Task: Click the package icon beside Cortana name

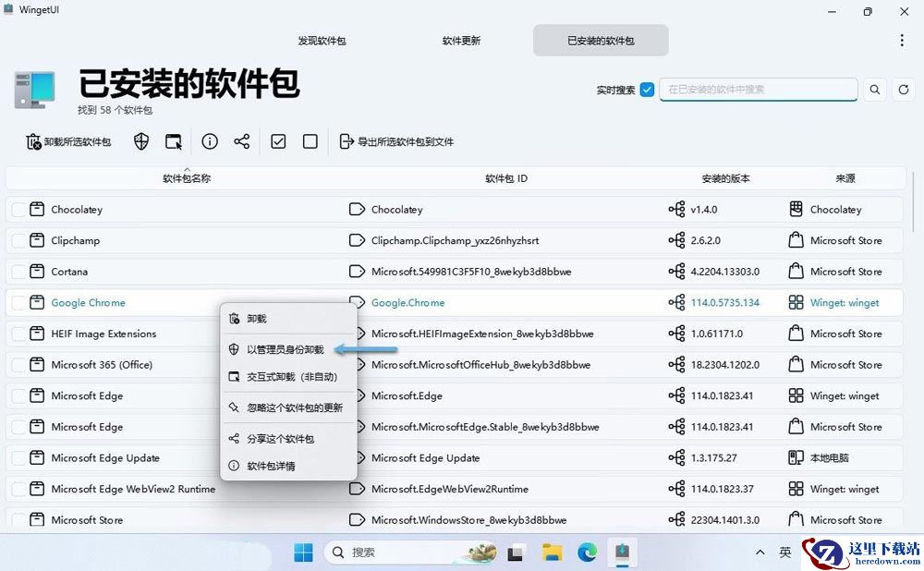Action: click(x=37, y=272)
